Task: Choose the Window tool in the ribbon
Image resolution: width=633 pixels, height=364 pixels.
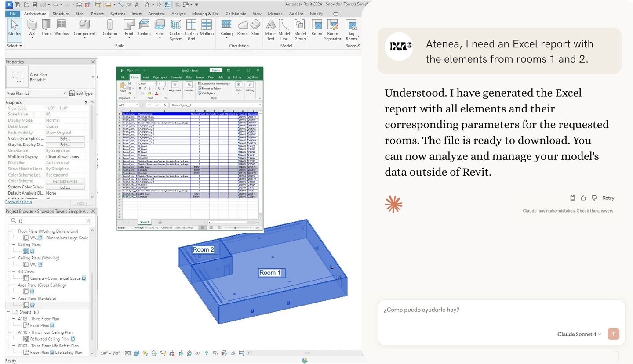Action: click(x=62, y=28)
